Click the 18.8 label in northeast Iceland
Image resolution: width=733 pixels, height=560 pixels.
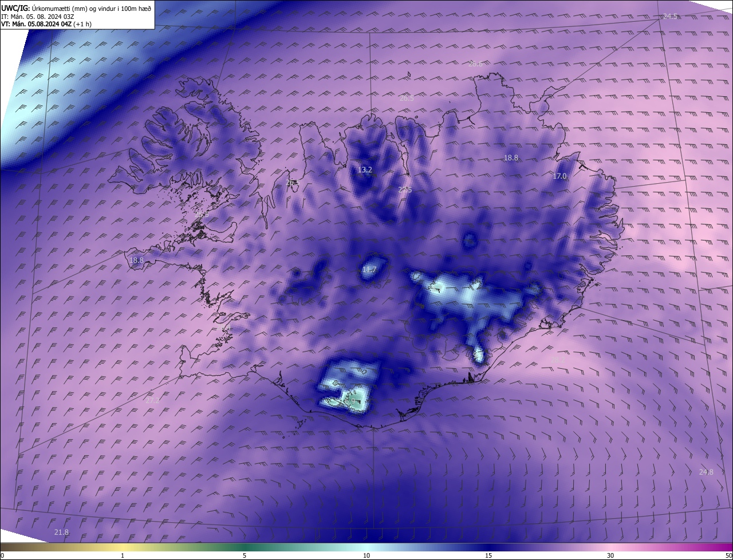tap(511, 158)
